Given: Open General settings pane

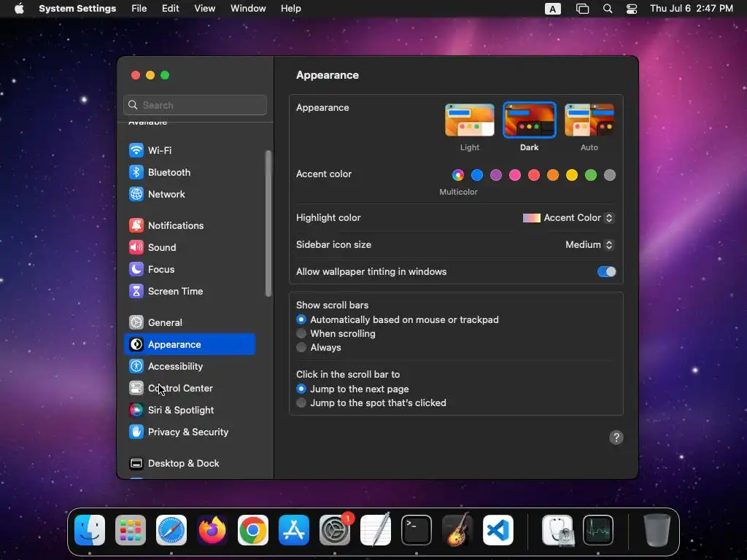Looking at the screenshot, I should (190, 323).
